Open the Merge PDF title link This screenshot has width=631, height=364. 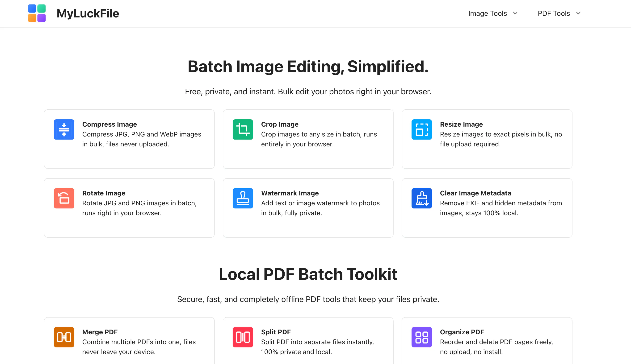click(100, 332)
